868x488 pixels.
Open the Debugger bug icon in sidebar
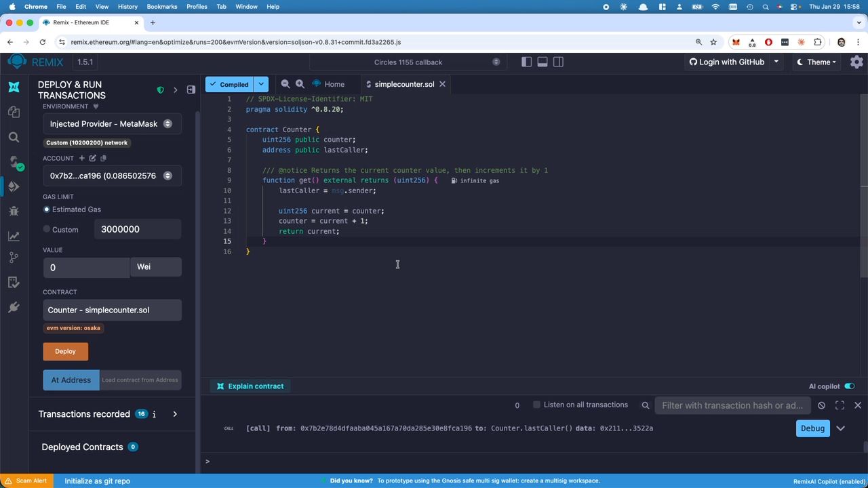click(x=14, y=211)
